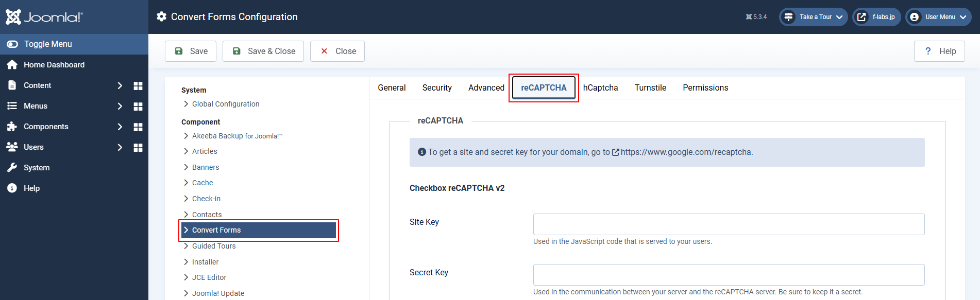The width and height of the screenshot is (980, 300).
Task: Click the Help question mark button
Action: 939,51
